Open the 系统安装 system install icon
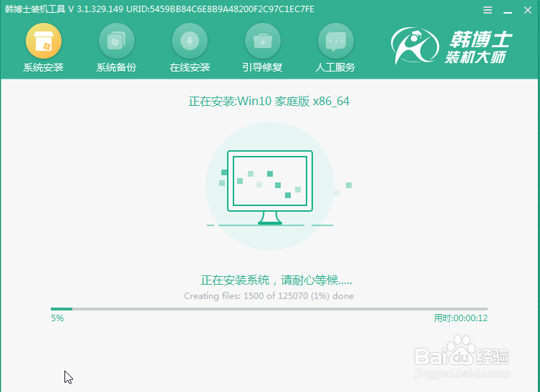The image size is (540, 392). coord(44,41)
